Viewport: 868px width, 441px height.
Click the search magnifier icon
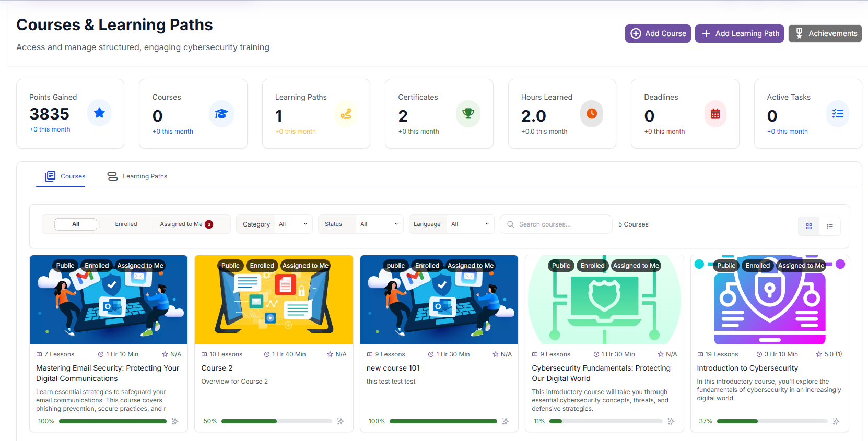pyautogui.click(x=510, y=224)
